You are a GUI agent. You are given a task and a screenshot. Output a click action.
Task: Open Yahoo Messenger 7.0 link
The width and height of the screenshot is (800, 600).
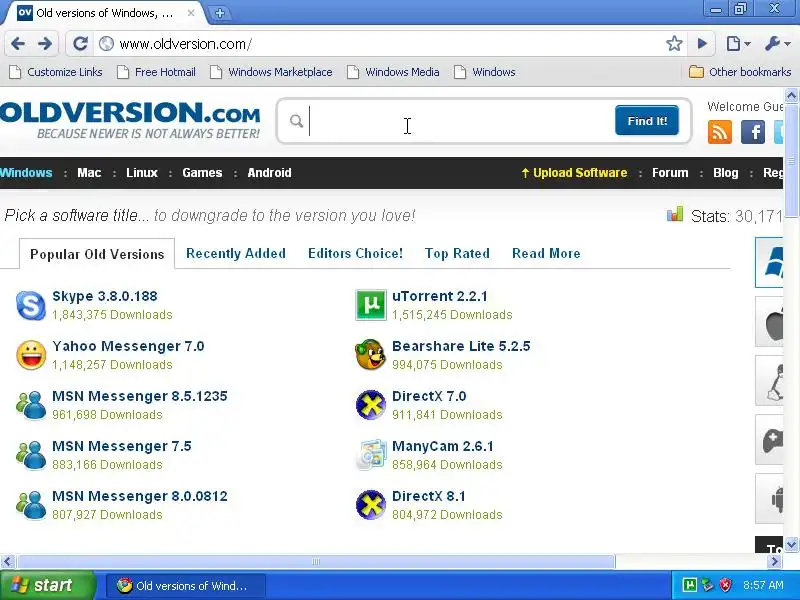tap(128, 346)
